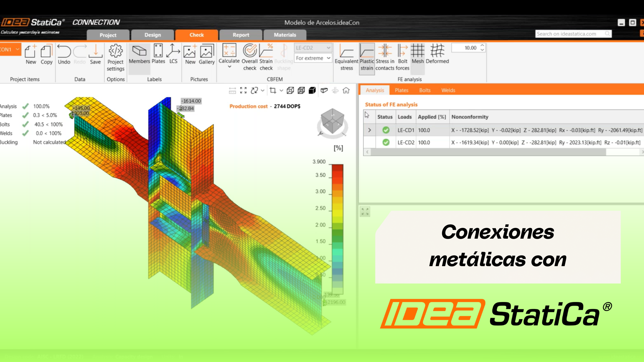This screenshot has width=644, height=362.
Task: Zoom to fit the 3D view
Action: (x=244, y=90)
